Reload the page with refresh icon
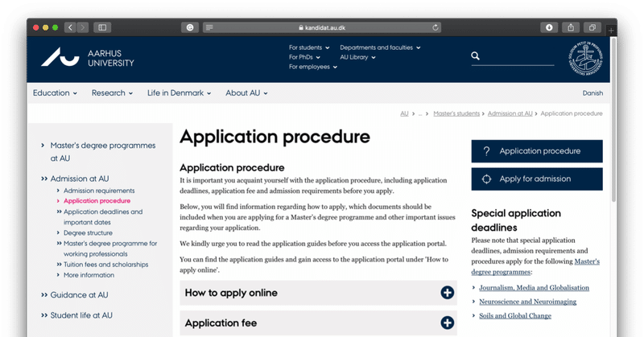 tap(435, 27)
